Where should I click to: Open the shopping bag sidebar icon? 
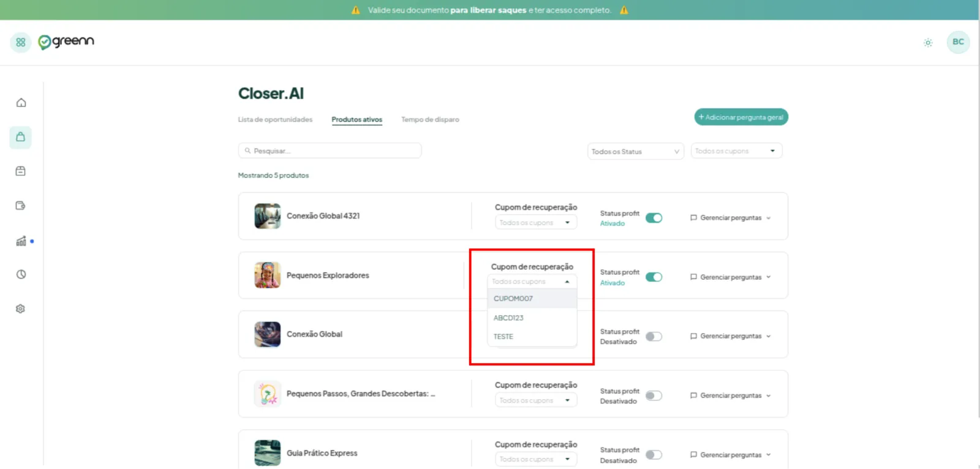click(x=21, y=137)
